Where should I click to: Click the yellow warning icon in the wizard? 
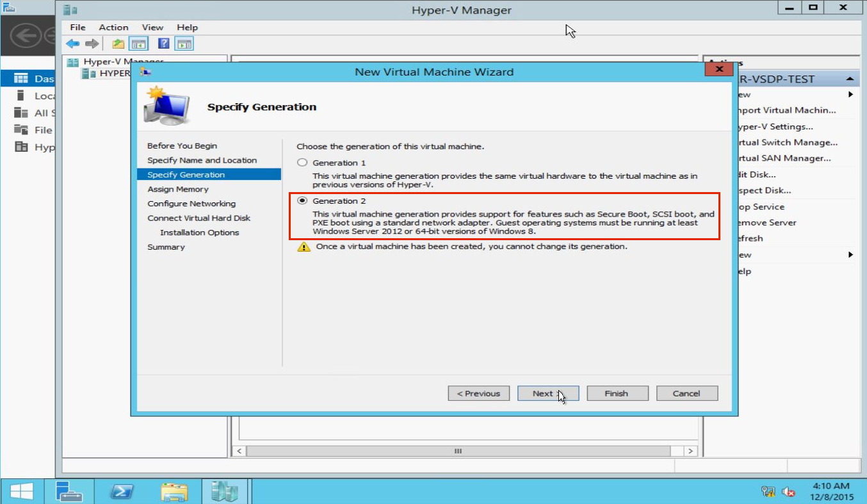[304, 247]
